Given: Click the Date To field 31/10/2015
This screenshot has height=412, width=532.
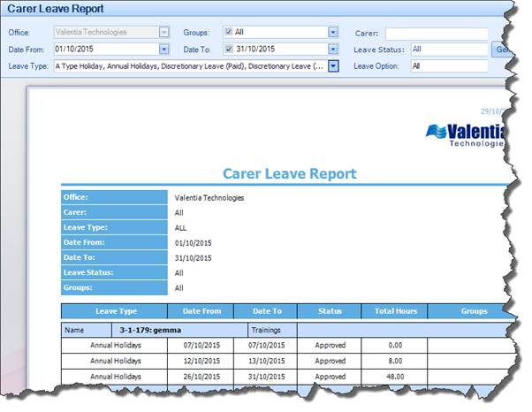Looking at the screenshot, I should point(280,50).
